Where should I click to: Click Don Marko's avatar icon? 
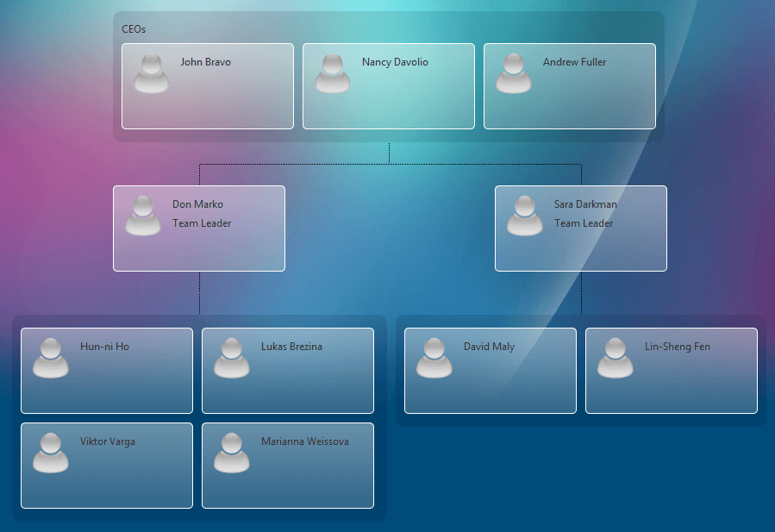(x=143, y=216)
